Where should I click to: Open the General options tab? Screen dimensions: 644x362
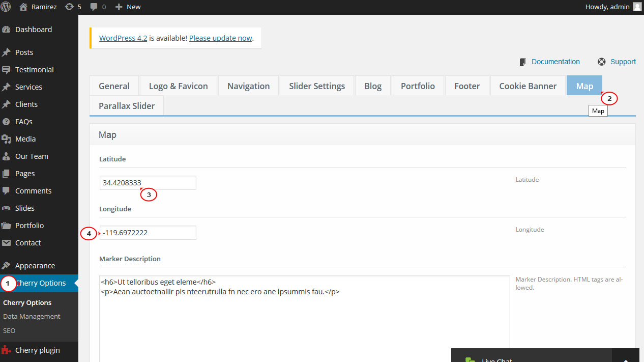tap(114, 86)
